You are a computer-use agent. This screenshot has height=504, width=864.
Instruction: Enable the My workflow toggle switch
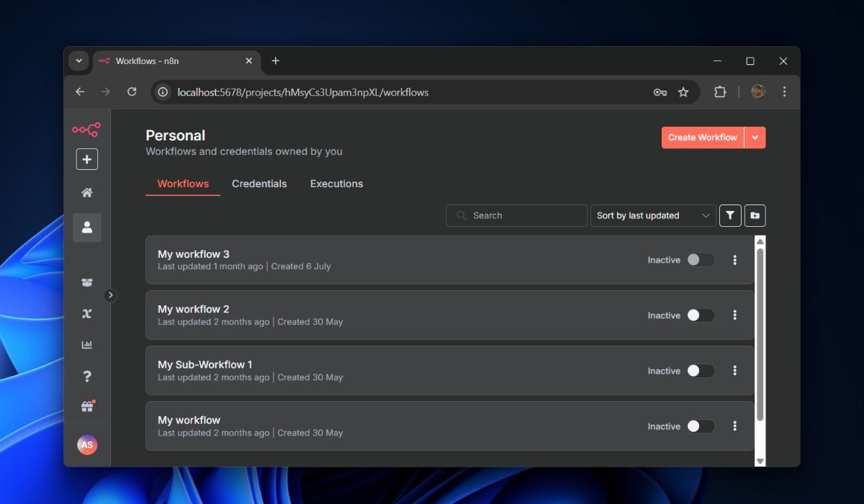pyautogui.click(x=700, y=426)
